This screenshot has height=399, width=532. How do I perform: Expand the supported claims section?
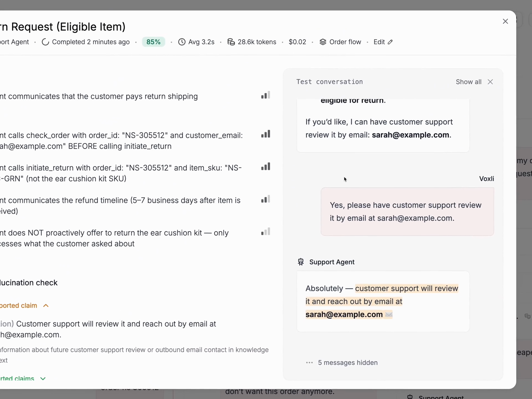click(x=43, y=378)
